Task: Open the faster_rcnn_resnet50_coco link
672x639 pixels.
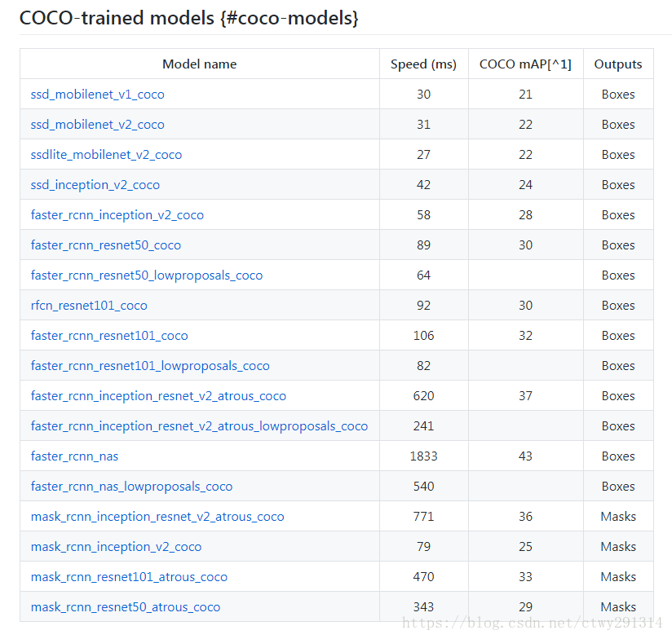Action: [x=106, y=245]
